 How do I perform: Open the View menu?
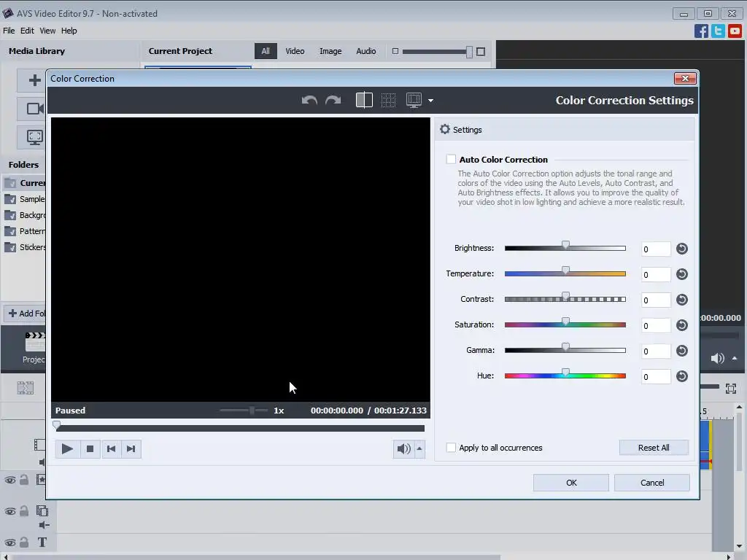tap(47, 31)
